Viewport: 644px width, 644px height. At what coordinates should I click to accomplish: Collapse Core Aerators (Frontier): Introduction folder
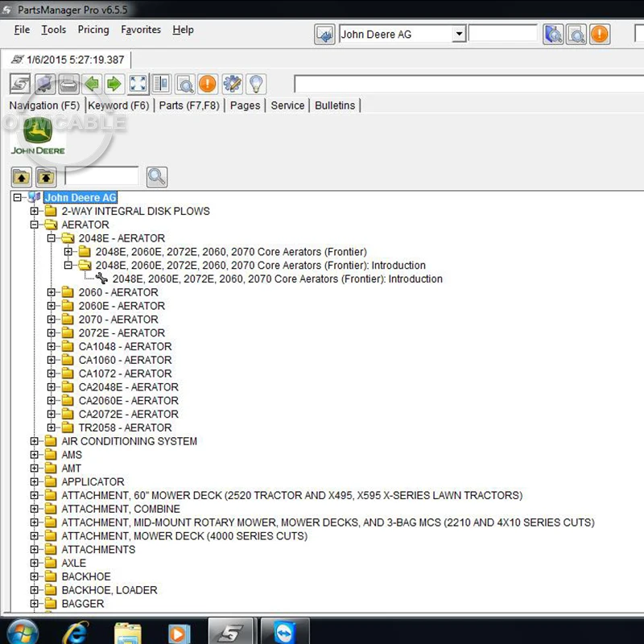pos(68,266)
